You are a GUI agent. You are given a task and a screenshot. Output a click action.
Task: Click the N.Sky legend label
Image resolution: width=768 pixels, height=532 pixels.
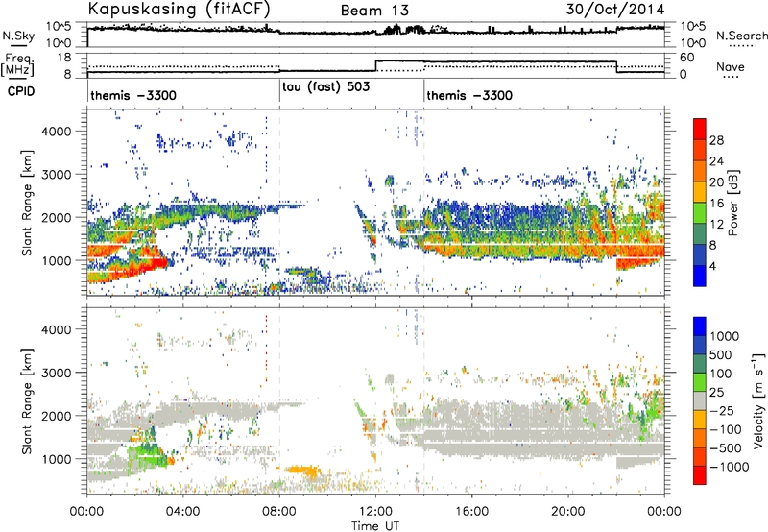click(18, 36)
